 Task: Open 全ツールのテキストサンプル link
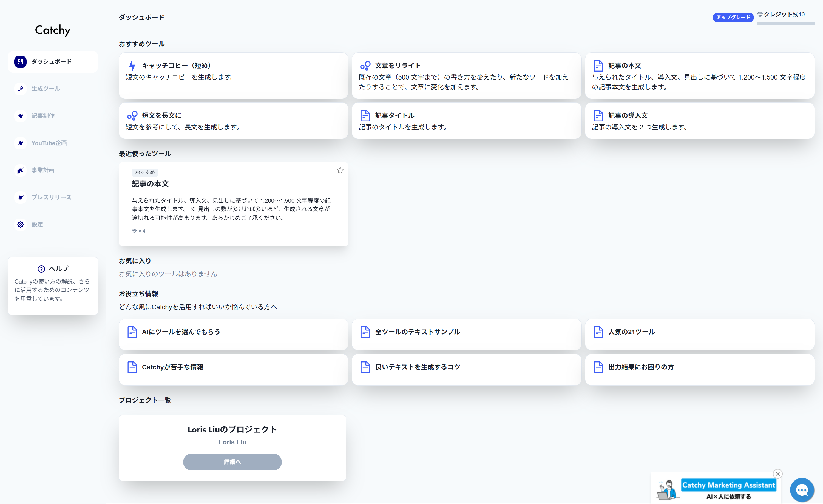pyautogui.click(x=466, y=334)
